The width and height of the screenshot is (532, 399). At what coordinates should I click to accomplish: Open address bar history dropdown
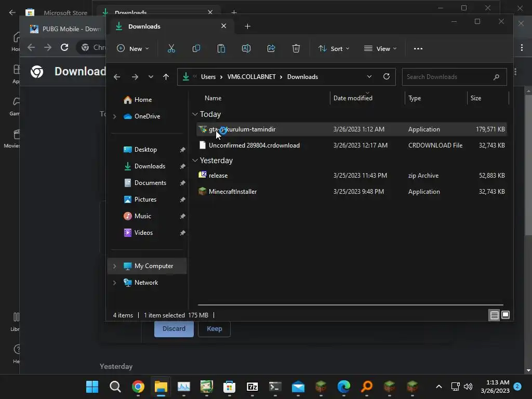pyautogui.click(x=369, y=77)
